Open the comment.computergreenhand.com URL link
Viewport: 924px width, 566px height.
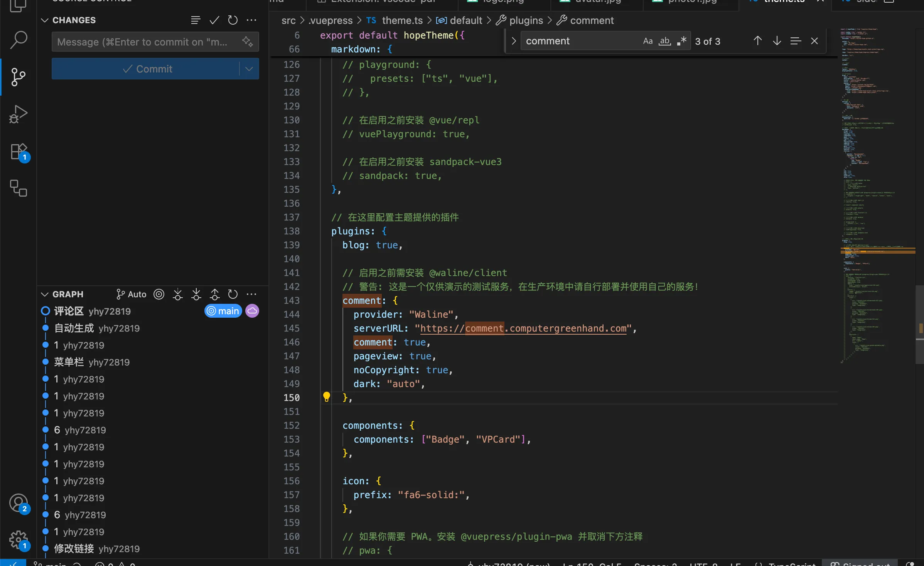click(523, 328)
